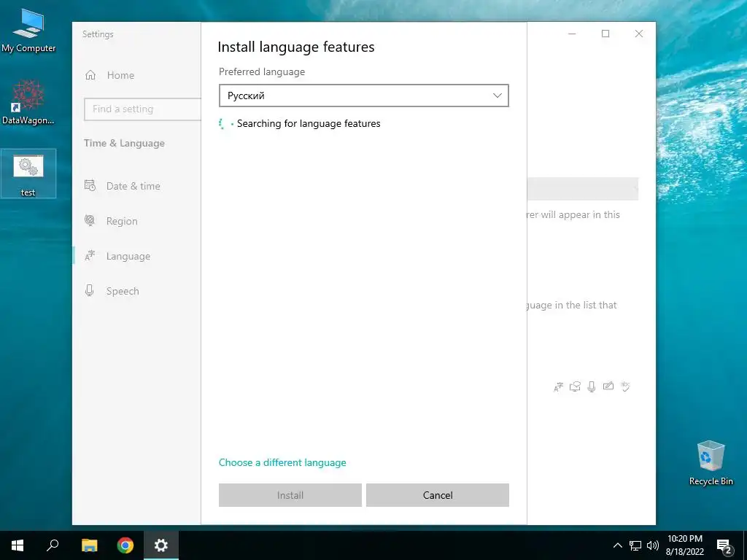Cancel the language features install

438,495
